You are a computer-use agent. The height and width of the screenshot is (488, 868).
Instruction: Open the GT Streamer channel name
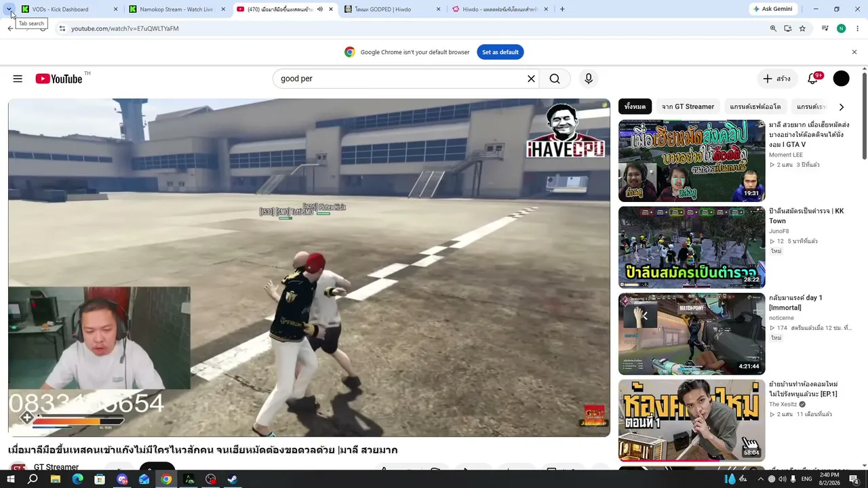pyautogui.click(x=56, y=467)
